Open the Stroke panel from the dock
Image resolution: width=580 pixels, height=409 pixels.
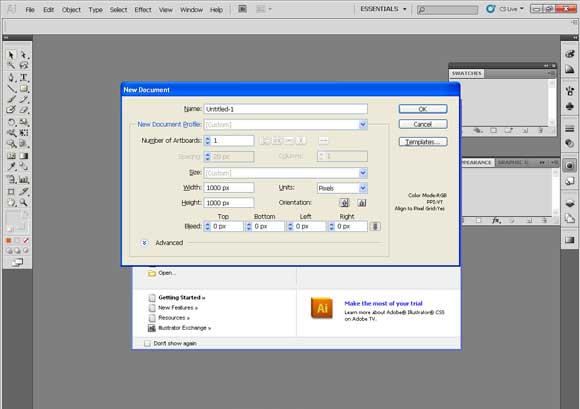[570, 129]
